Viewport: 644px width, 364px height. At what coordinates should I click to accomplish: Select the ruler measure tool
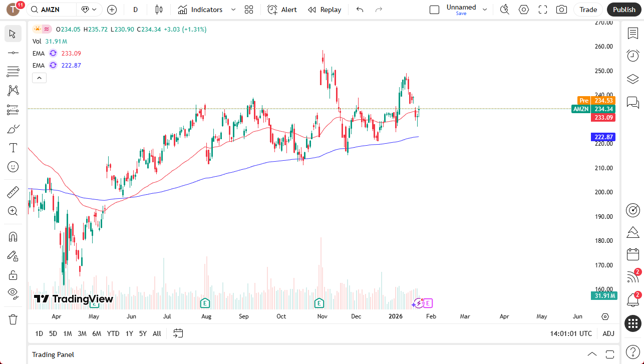[x=13, y=192]
